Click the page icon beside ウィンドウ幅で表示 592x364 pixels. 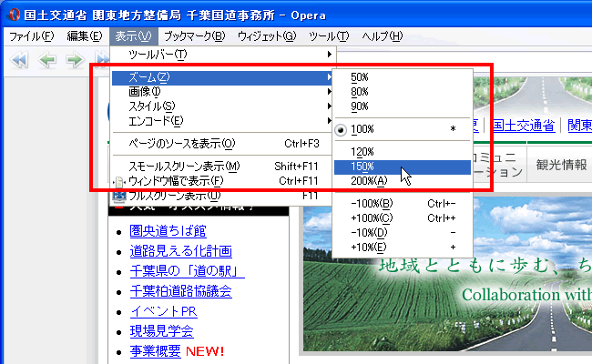[x=119, y=182]
